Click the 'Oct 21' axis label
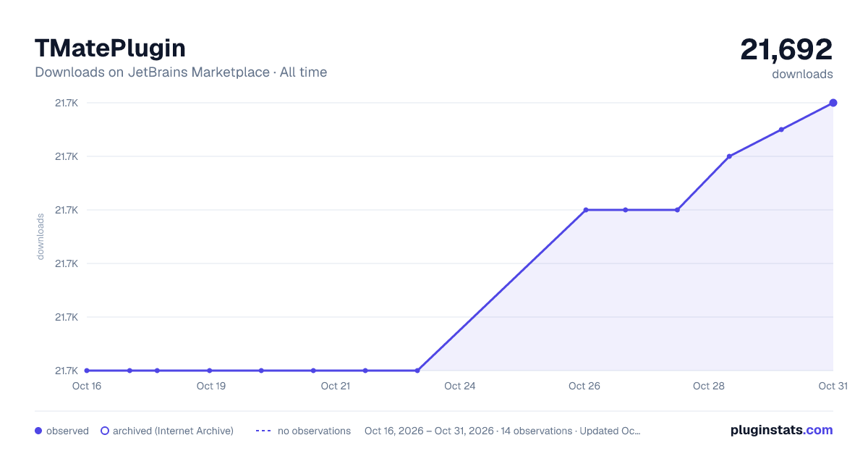Image resolution: width=868 pixels, height=456 pixels. point(336,386)
